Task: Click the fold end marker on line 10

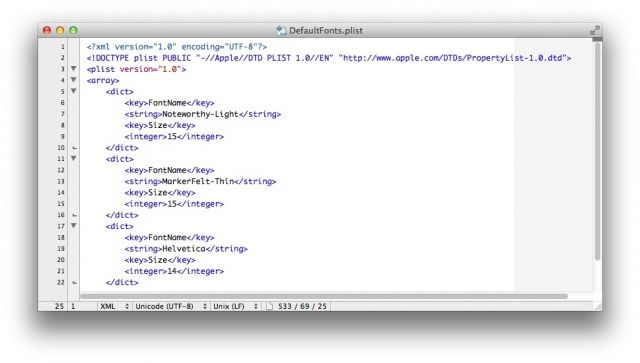Action: (74, 148)
